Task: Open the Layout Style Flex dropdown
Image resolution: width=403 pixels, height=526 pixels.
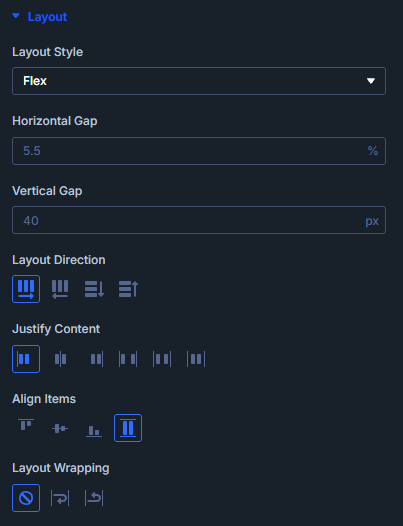Action: pyautogui.click(x=199, y=81)
